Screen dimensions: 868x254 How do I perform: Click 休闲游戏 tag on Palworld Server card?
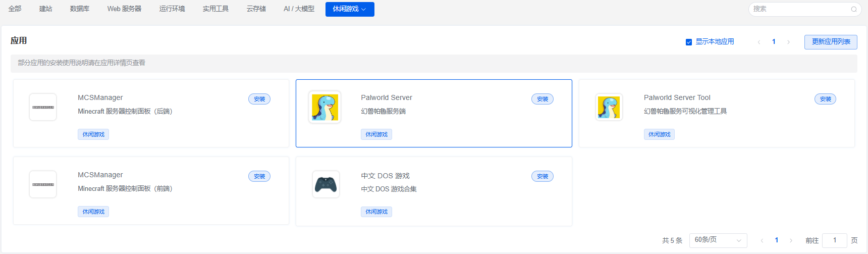(376, 134)
